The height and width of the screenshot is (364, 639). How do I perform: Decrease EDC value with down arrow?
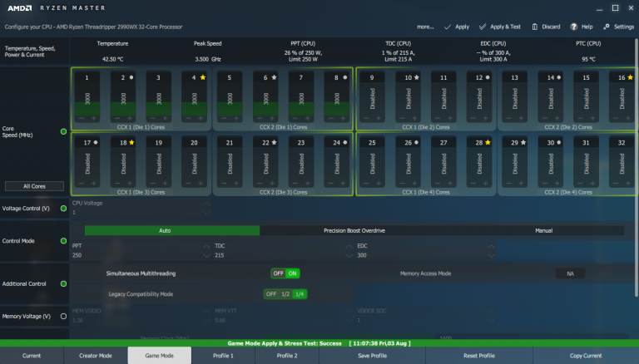[x=492, y=255]
